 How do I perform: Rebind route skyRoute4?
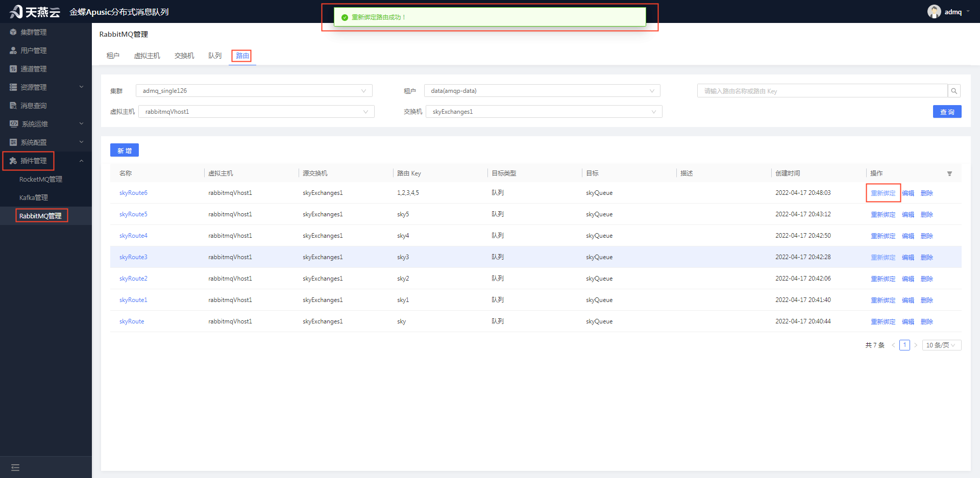883,236
